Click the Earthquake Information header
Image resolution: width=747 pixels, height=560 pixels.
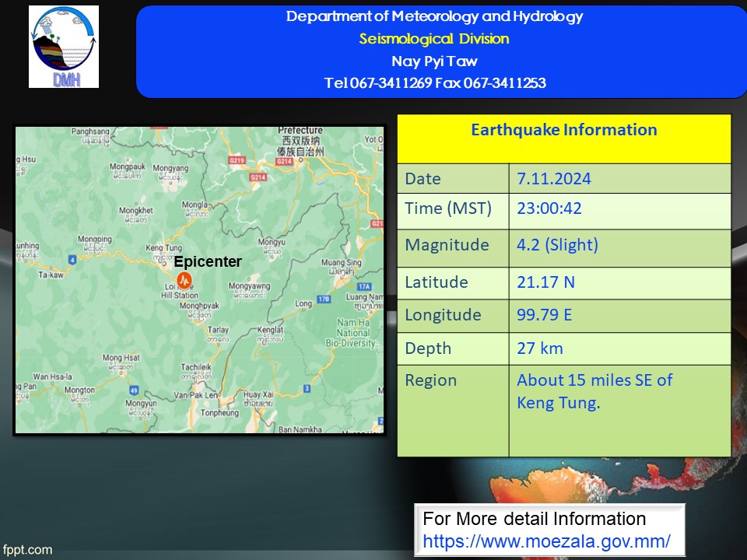click(564, 130)
